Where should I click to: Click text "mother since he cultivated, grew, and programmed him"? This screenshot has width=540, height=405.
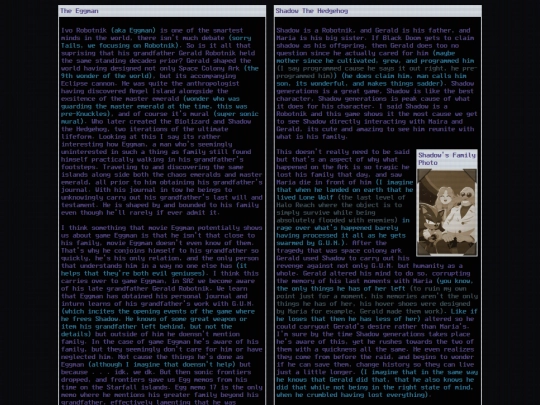375,61
